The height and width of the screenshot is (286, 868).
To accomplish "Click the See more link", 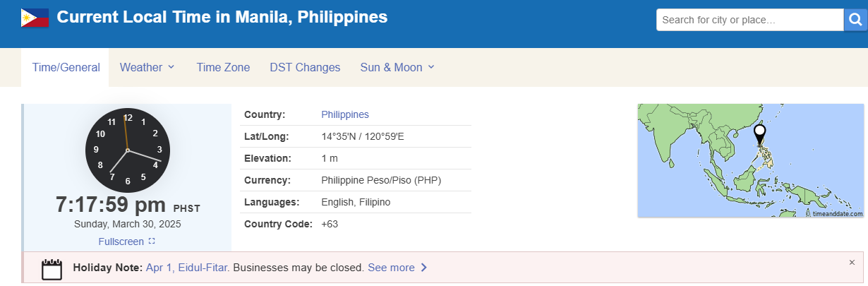I will 391,268.
